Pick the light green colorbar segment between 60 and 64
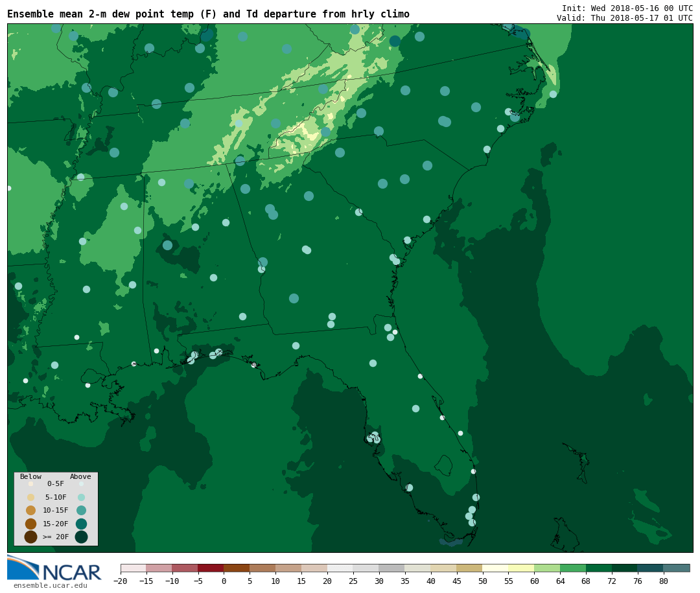This screenshot has height=593, width=700. tap(547, 568)
